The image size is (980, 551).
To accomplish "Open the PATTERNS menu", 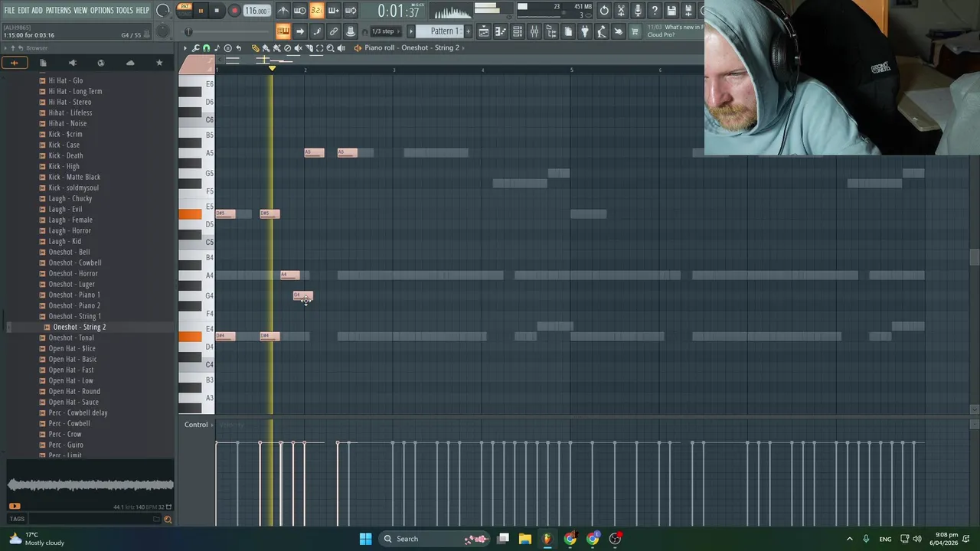I will (58, 11).
